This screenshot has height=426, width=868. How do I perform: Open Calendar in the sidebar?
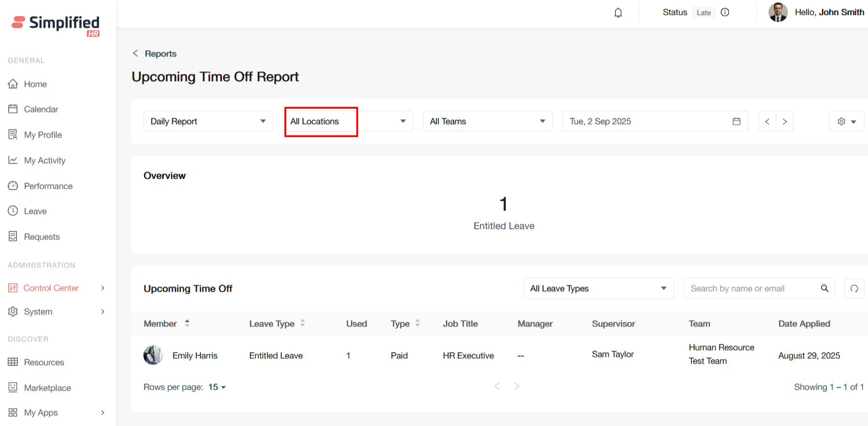[41, 109]
